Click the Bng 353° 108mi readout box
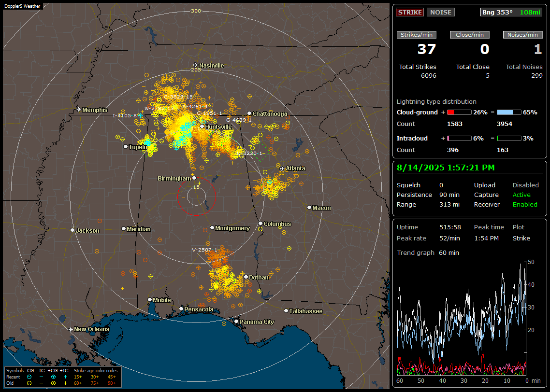This screenshot has height=392, width=550. point(511,12)
